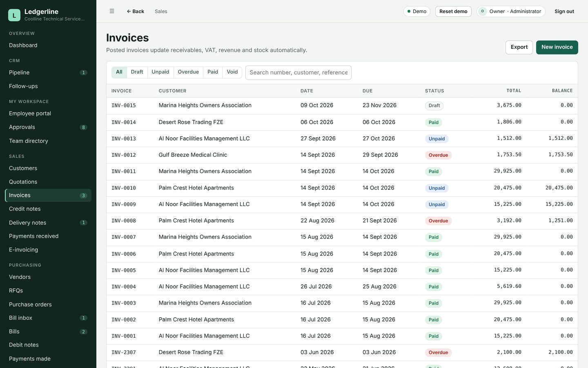Screen dimensions: 588x368
Task: Open the Quotations page
Action: [x=48, y=182]
